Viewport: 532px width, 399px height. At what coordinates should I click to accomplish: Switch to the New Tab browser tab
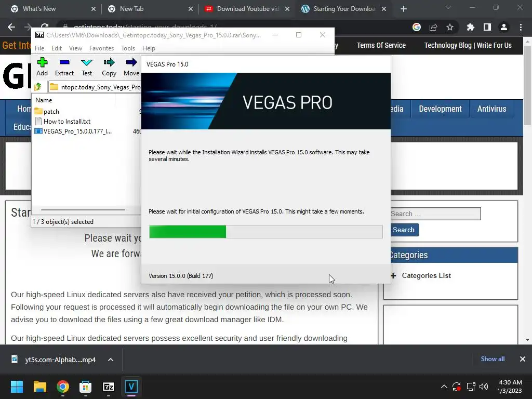coord(131,9)
